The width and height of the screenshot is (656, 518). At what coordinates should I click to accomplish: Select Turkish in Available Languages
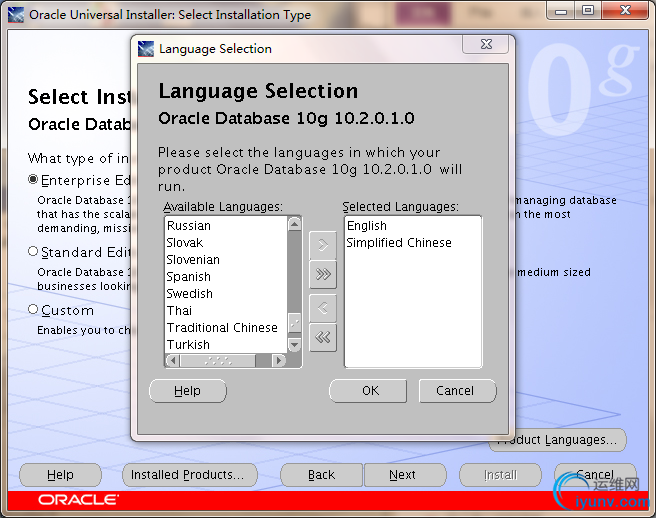[226, 345]
